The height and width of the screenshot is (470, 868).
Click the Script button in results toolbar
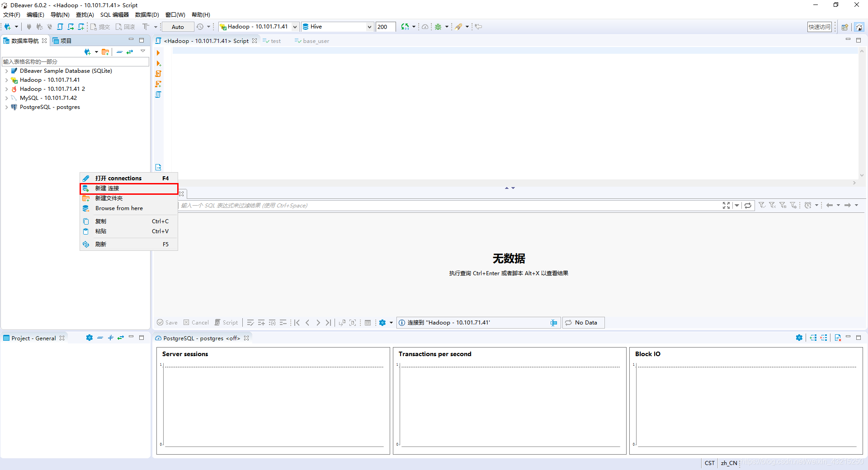pos(226,322)
